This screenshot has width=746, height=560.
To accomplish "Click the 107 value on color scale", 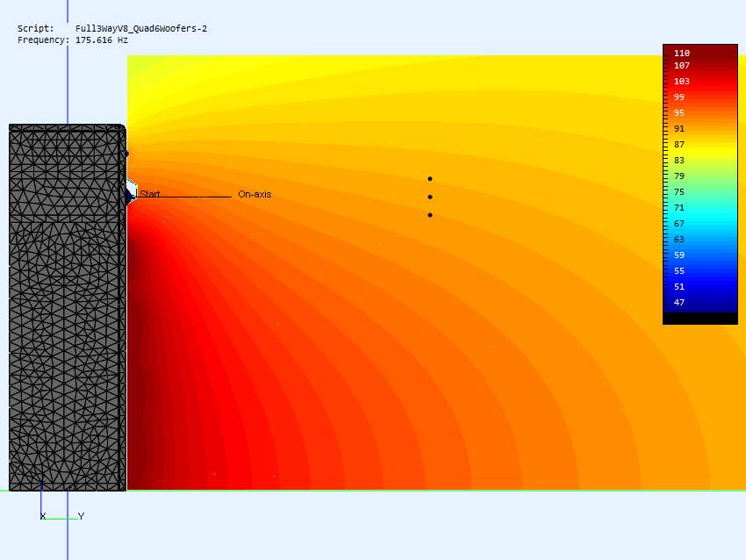I will (682, 65).
